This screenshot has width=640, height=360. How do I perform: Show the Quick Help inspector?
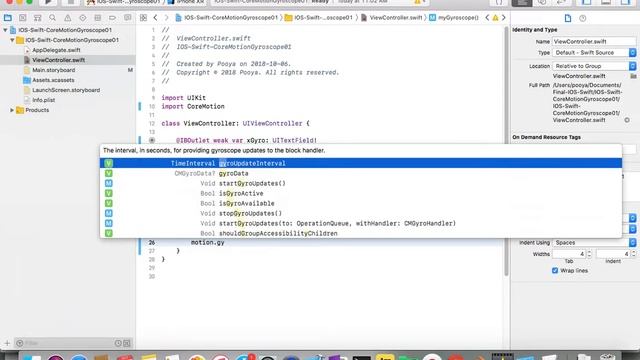(582, 18)
